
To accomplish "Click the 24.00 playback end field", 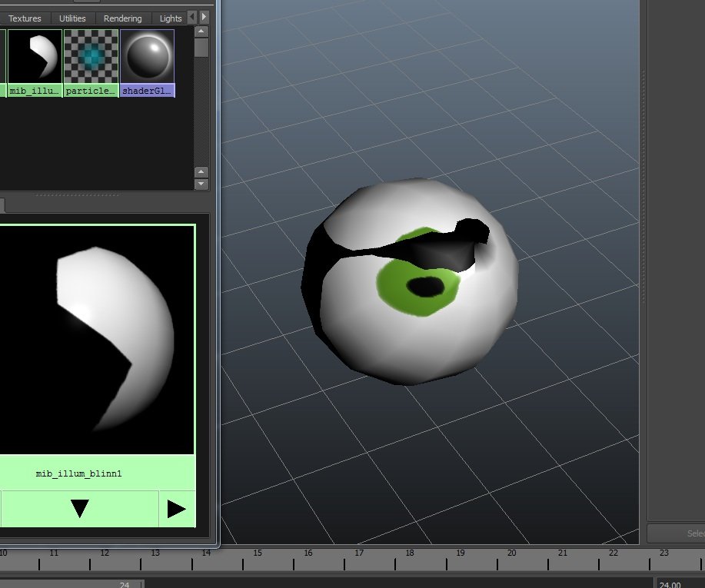I will pyautogui.click(x=680, y=584).
